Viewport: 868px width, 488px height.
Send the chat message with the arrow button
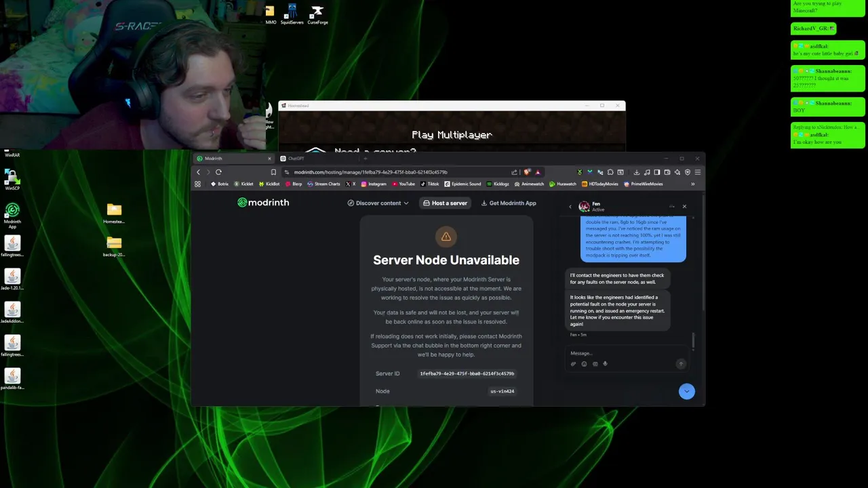pos(681,364)
